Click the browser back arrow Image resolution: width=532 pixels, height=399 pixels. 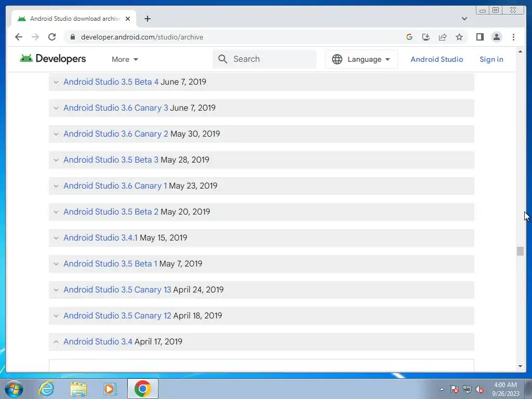tap(19, 37)
